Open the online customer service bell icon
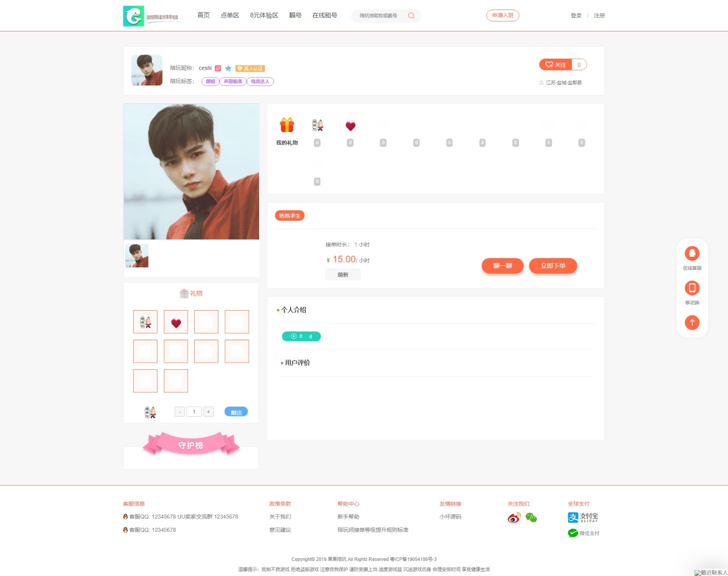728x576 pixels. click(x=692, y=253)
